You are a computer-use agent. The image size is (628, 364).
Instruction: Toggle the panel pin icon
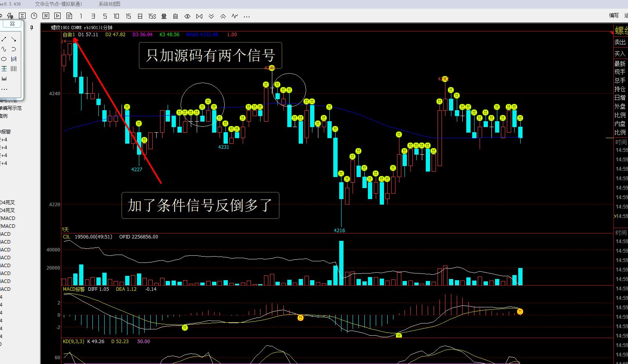pyautogui.click(x=32, y=28)
